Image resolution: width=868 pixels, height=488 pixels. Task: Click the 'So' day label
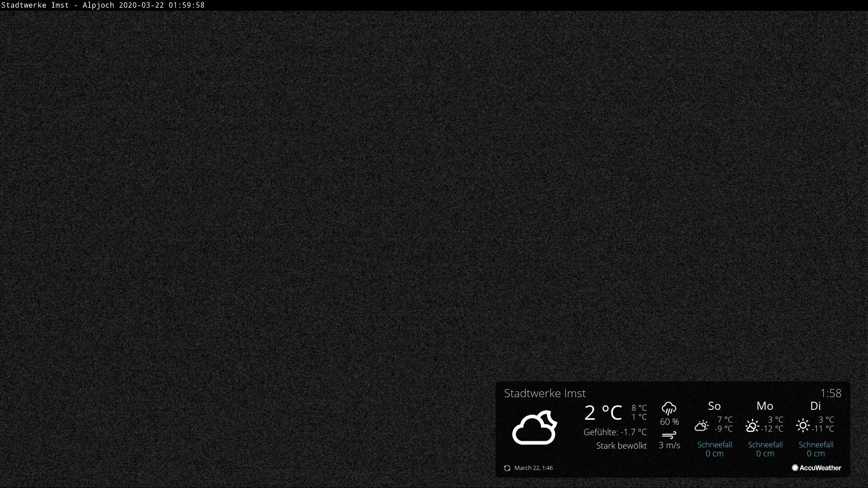pyautogui.click(x=714, y=406)
